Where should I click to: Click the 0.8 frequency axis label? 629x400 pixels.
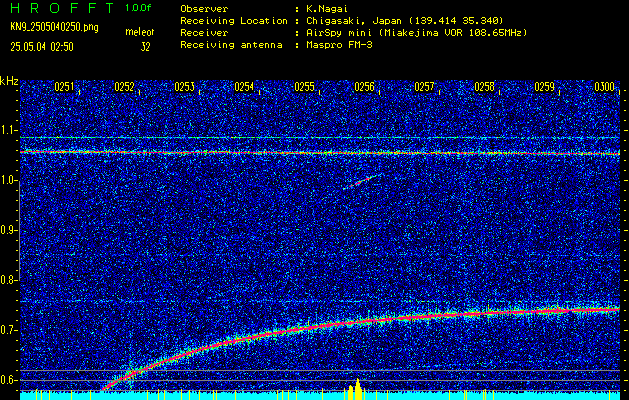pyautogui.click(x=8, y=280)
